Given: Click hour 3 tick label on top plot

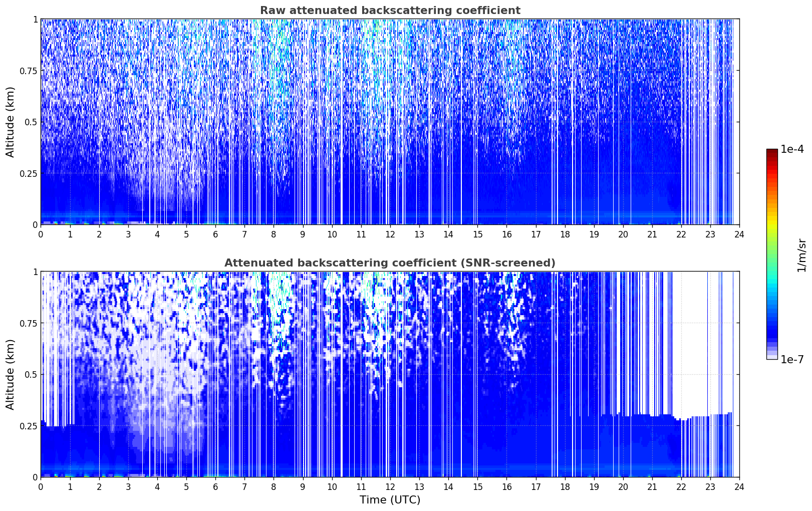Looking at the screenshot, I should [x=128, y=234].
